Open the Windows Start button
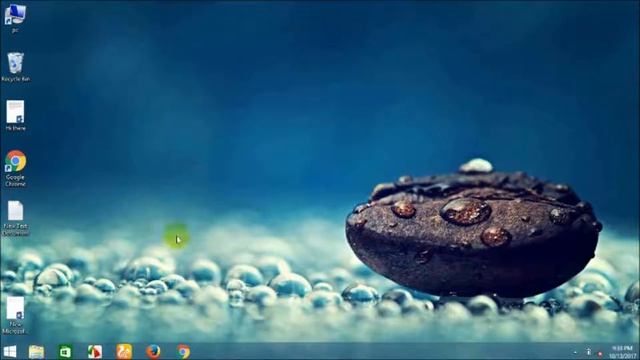The height and width of the screenshot is (360, 640). [9, 351]
